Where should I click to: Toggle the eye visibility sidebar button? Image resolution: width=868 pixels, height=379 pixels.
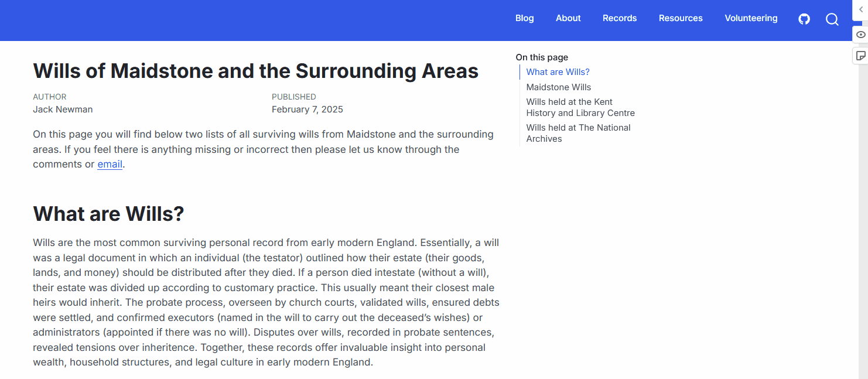coord(860,35)
